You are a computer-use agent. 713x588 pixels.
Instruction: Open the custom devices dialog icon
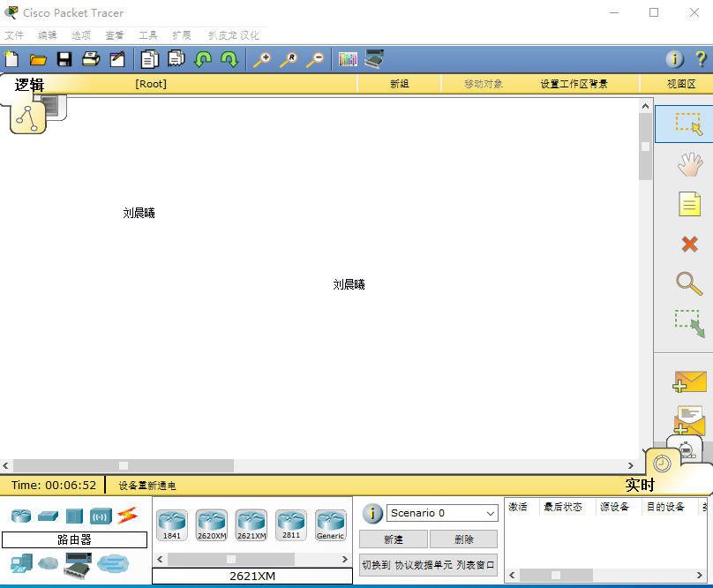click(374, 59)
